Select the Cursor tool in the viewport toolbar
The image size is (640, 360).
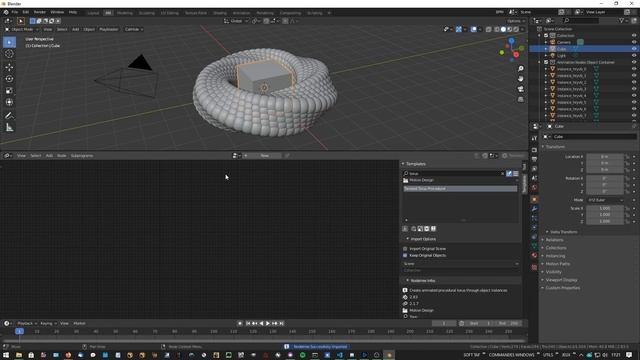[x=9, y=54]
